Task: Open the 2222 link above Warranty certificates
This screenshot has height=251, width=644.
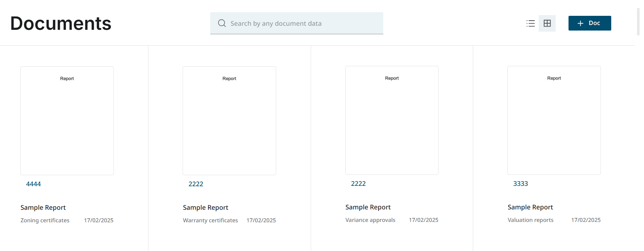Action: click(196, 184)
